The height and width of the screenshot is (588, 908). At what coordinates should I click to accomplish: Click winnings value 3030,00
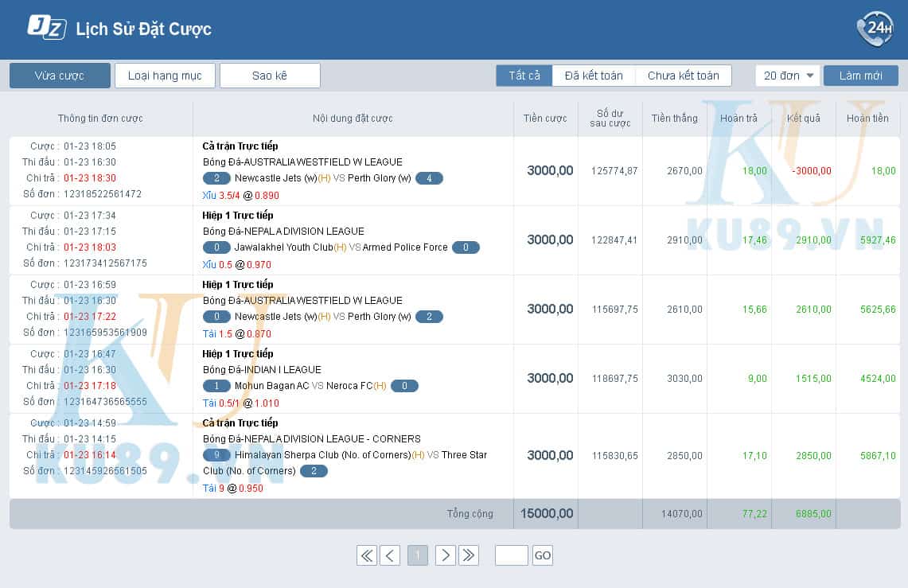point(684,379)
